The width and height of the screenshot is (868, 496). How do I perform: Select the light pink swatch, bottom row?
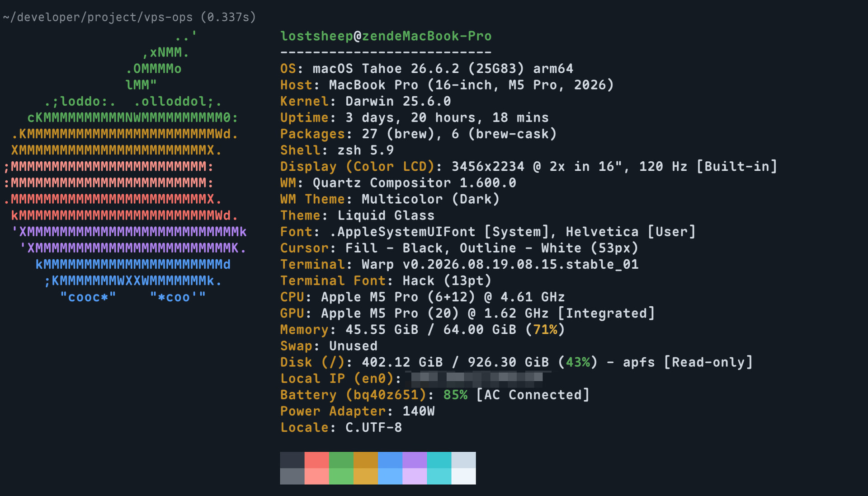316,476
